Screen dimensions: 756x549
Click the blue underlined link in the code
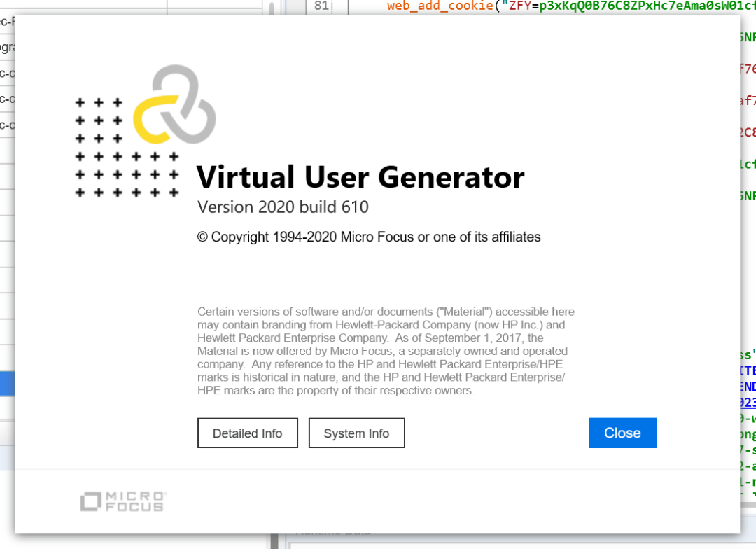[748, 403]
